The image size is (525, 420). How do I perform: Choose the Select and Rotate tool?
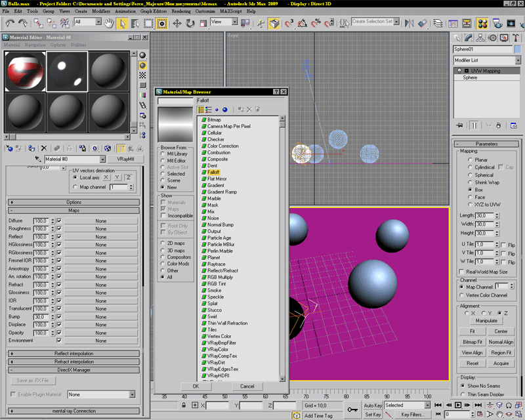tap(190, 24)
